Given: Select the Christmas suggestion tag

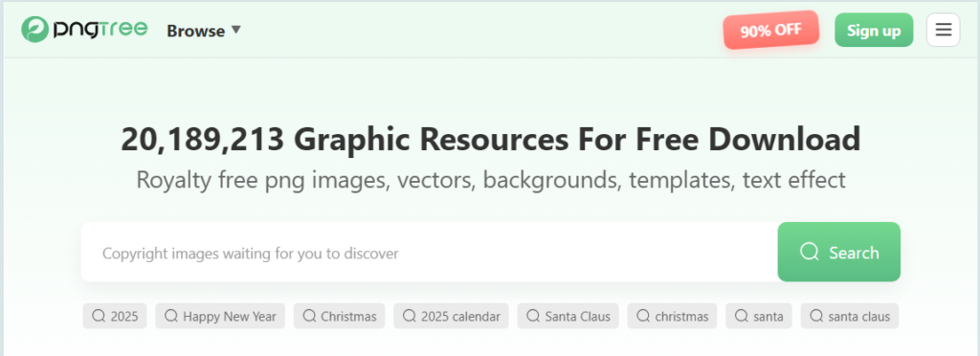Looking at the screenshot, I should [340, 316].
